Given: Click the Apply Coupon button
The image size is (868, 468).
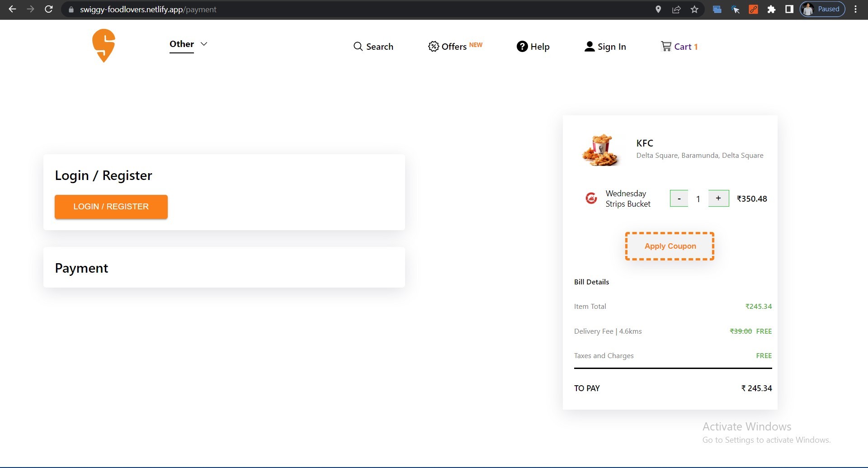Looking at the screenshot, I should click(x=670, y=246).
